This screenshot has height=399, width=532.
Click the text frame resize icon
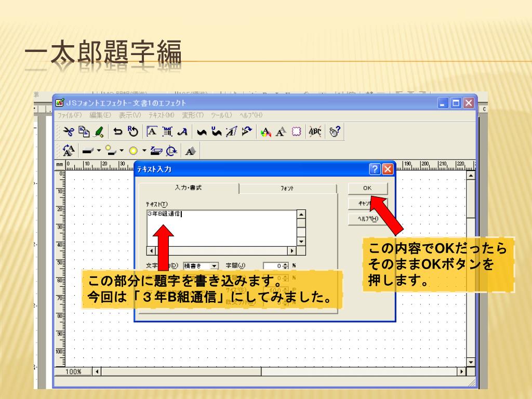[167, 131]
